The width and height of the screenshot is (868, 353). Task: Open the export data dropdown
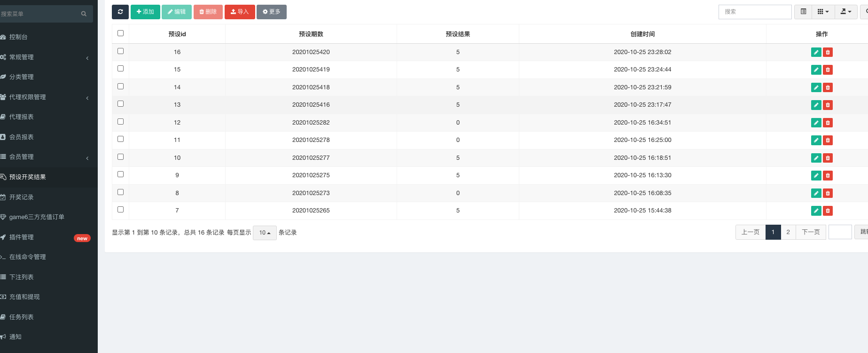click(x=846, y=12)
